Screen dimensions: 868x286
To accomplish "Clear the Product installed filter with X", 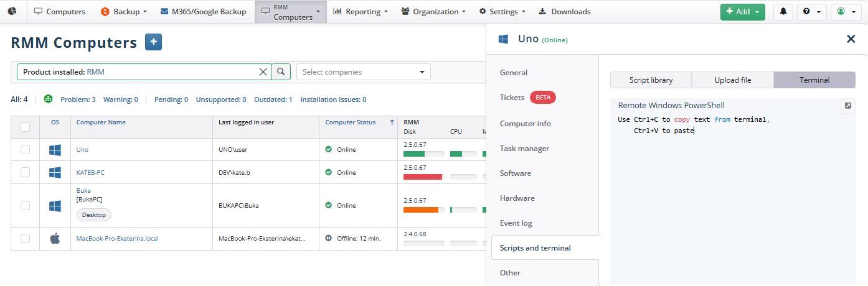I will click(263, 72).
